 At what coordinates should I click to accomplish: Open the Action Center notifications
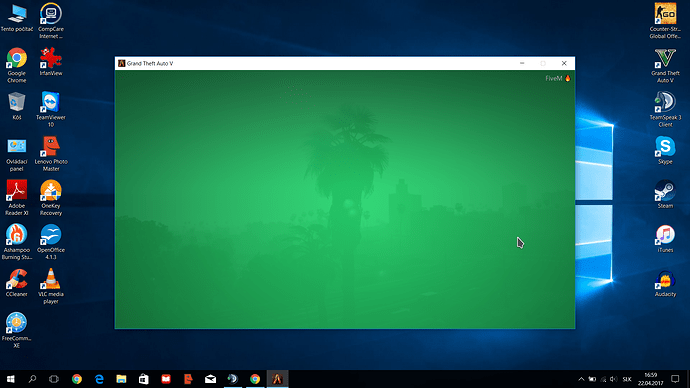pos(675,379)
